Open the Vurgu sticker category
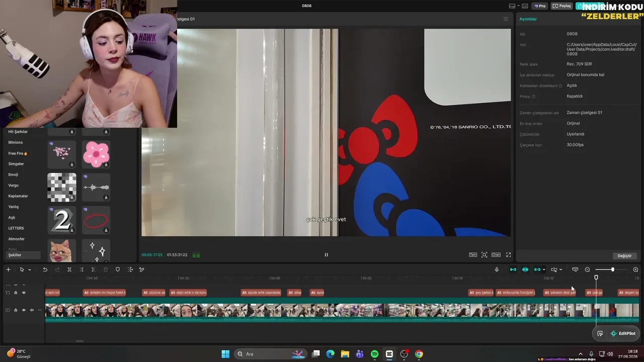 click(14, 186)
